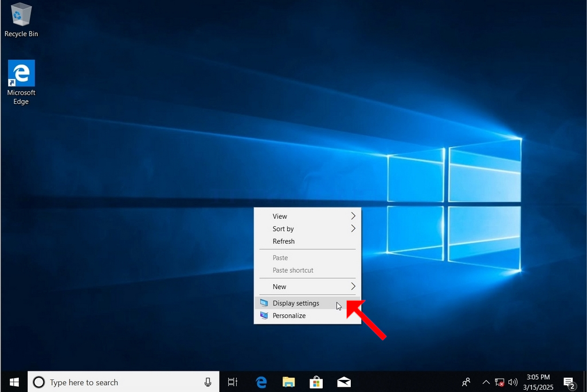Open Task View from the taskbar
This screenshot has height=392, width=587.
tap(233, 382)
